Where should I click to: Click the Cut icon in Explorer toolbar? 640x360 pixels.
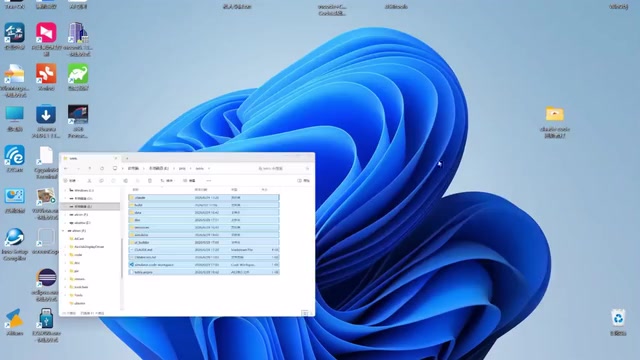point(89,180)
